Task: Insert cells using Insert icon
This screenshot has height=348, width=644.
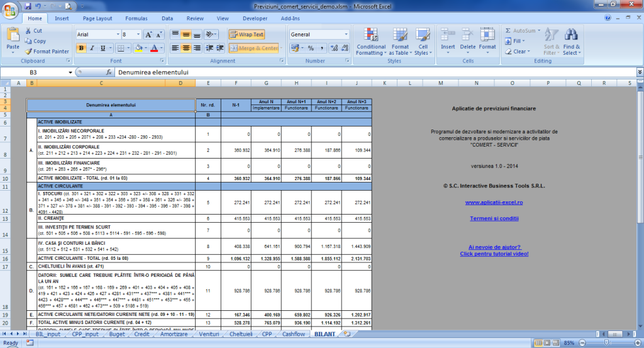Action: (448, 41)
